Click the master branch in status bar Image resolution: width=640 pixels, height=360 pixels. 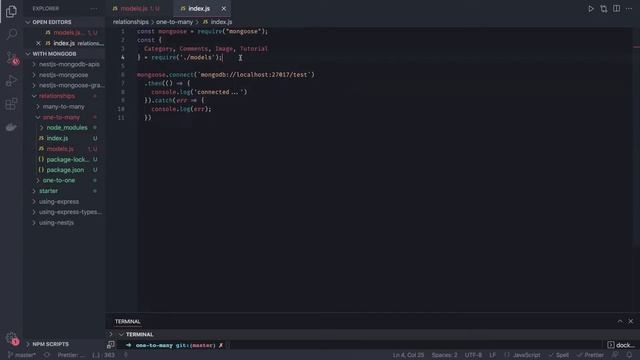[22, 355]
